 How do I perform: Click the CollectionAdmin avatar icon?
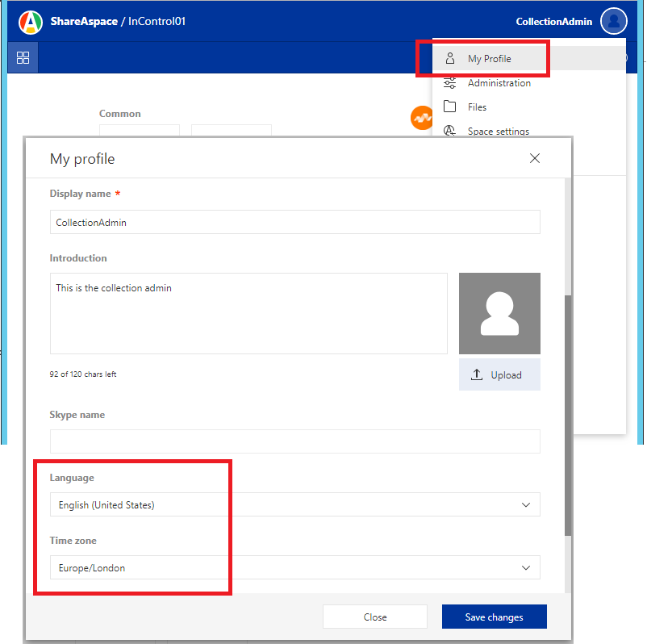pos(613,21)
